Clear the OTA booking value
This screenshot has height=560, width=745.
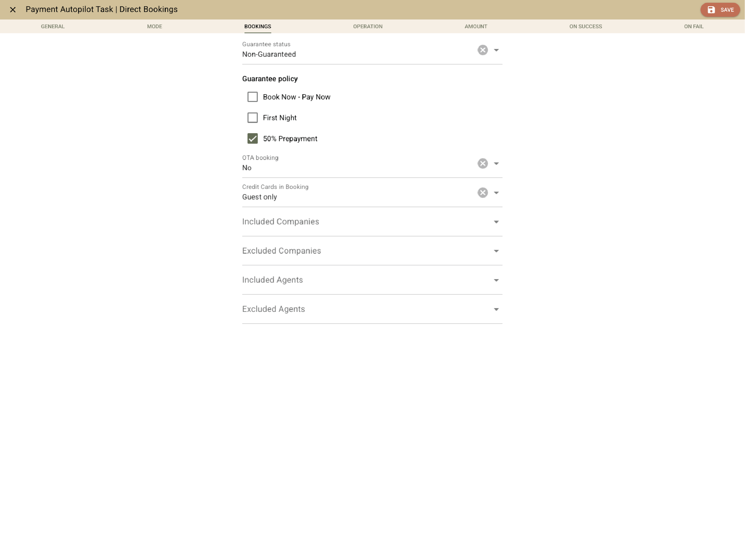(483, 164)
